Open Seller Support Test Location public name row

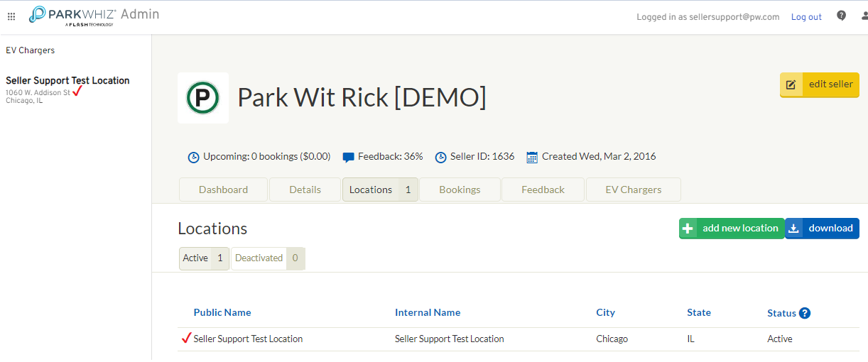(248, 339)
